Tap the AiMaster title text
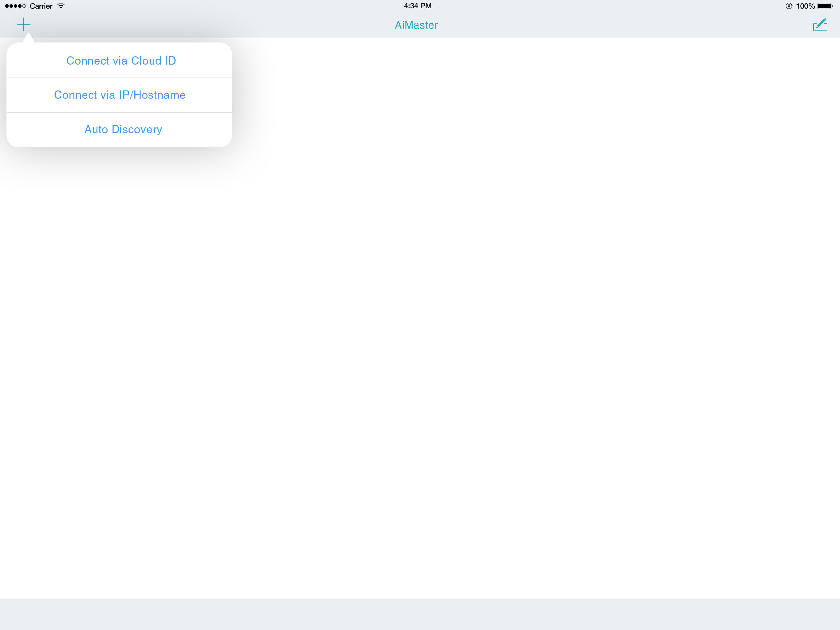The width and height of the screenshot is (840, 630). tap(416, 25)
